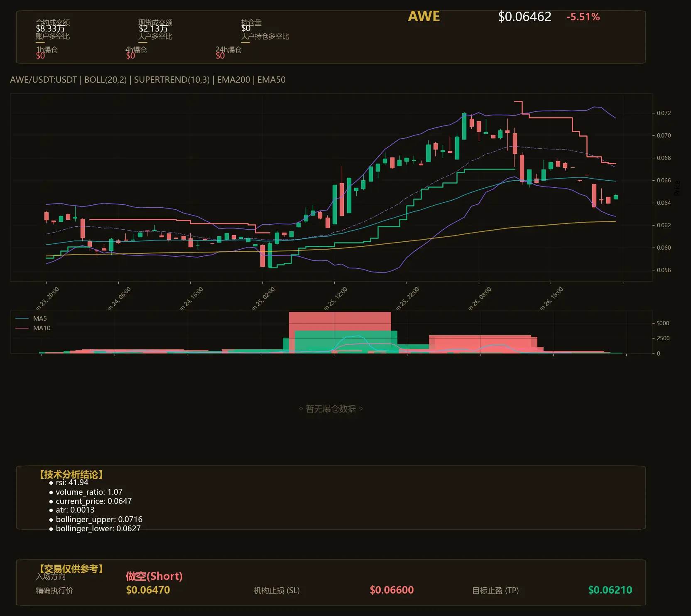The image size is (691, 616).
Task: Toggle the MA10 legend entry
Action: [x=33, y=328]
